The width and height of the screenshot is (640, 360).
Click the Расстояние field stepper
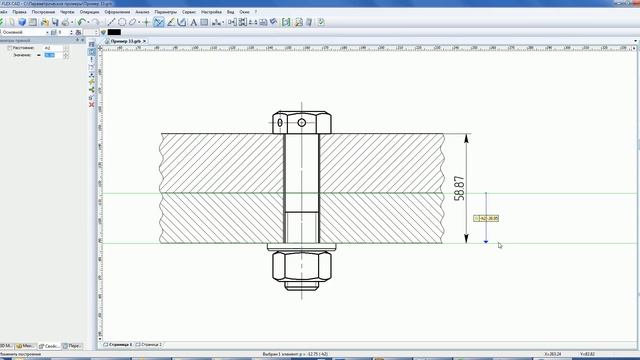coord(66,48)
